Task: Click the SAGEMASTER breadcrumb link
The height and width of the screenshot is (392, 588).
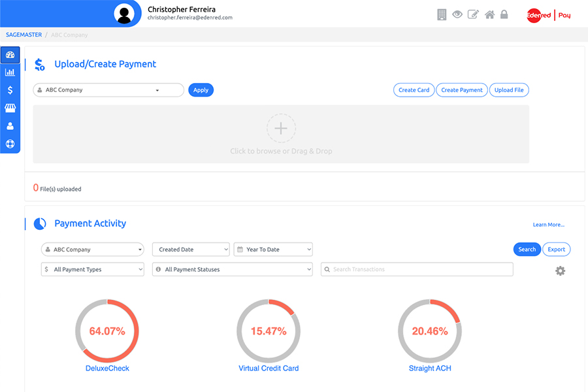Action: (24, 35)
